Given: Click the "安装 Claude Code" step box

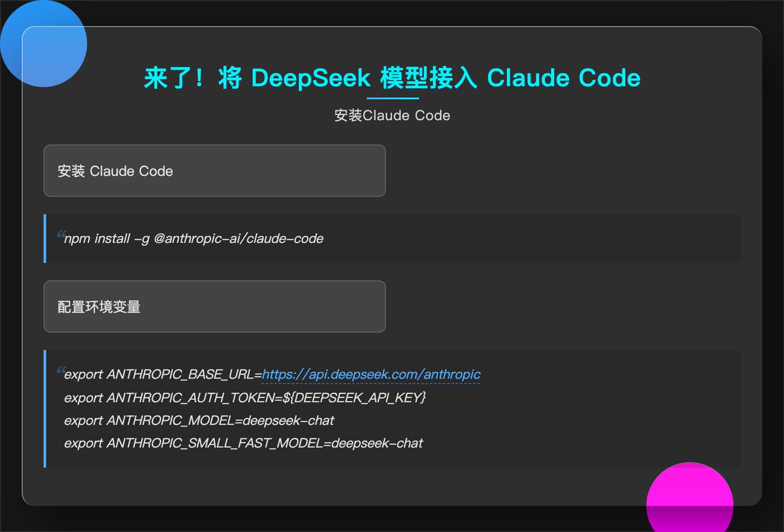Looking at the screenshot, I should [214, 171].
